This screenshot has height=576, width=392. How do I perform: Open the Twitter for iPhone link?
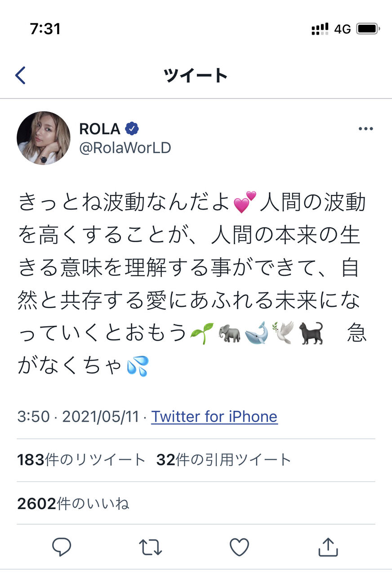pos(214,417)
